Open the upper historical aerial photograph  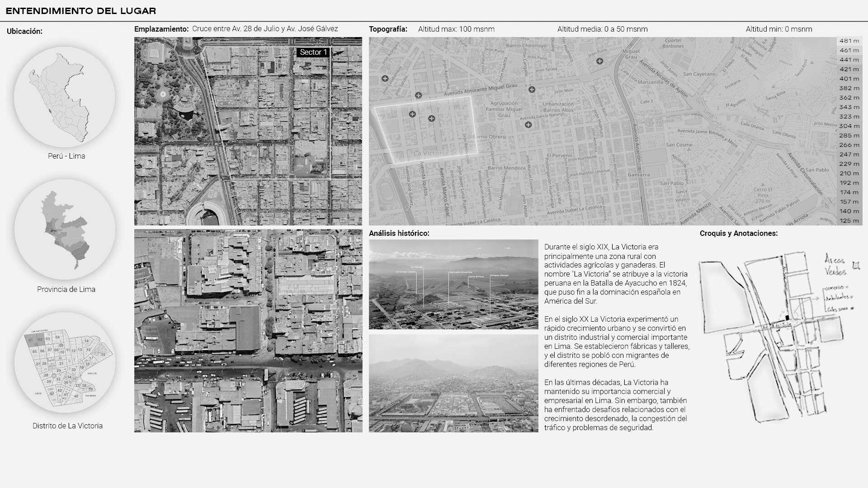point(453,284)
